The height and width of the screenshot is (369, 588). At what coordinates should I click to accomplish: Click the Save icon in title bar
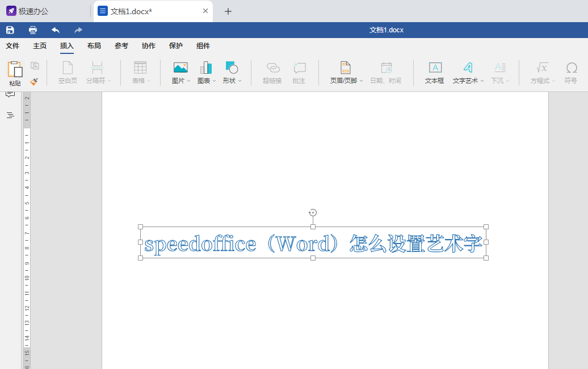(10, 30)
